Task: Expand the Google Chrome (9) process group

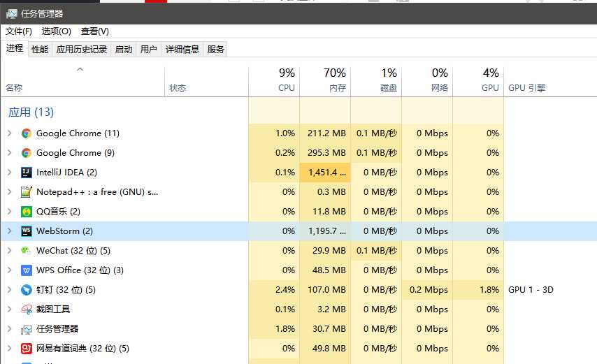Action: 10,153
